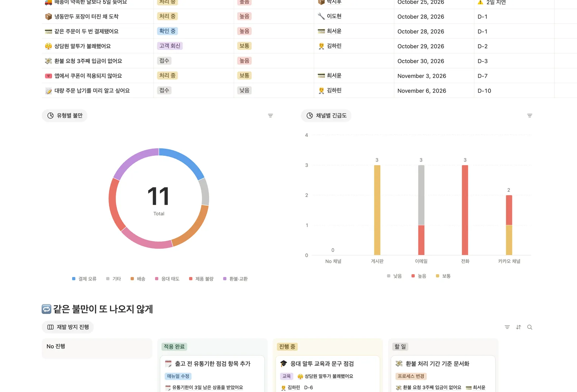Screen dimensions: 577x392
Task: Click calendar emoji on 출고 전 유통기한 card
Action: 168,364
